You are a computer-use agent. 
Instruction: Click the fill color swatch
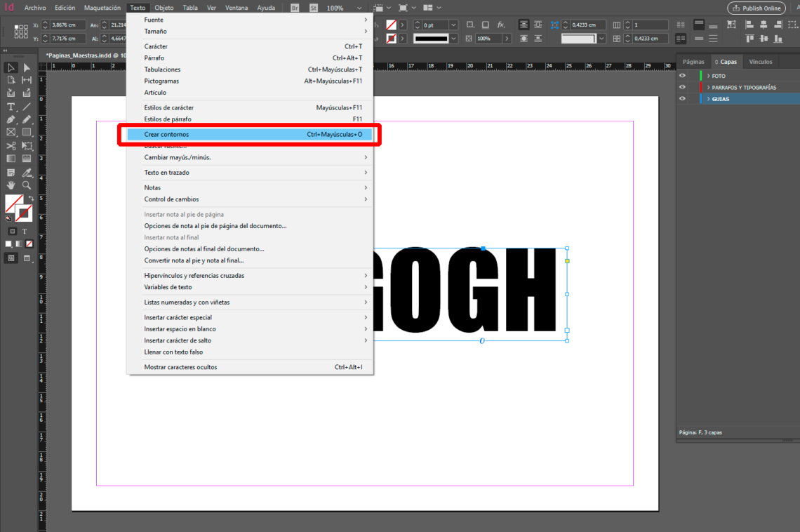(x=11, y=203)
